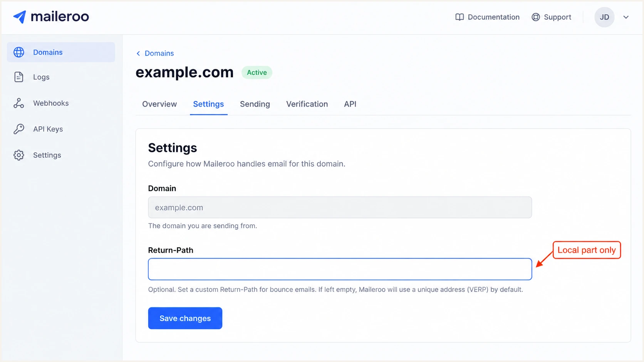Screen dimensions: 644x362
Task: Go back via Domains breadcrumb link
Action: (x=159, y=53)
